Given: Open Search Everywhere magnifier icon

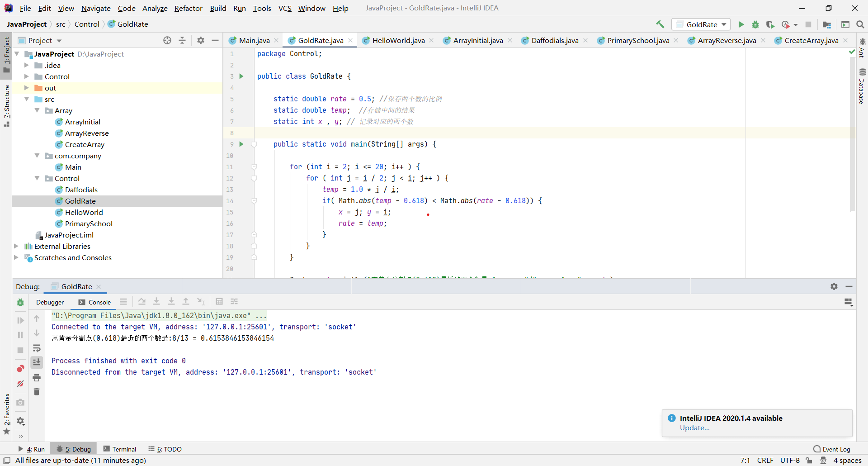Looking at the screenshot, I should coord(860,24).
